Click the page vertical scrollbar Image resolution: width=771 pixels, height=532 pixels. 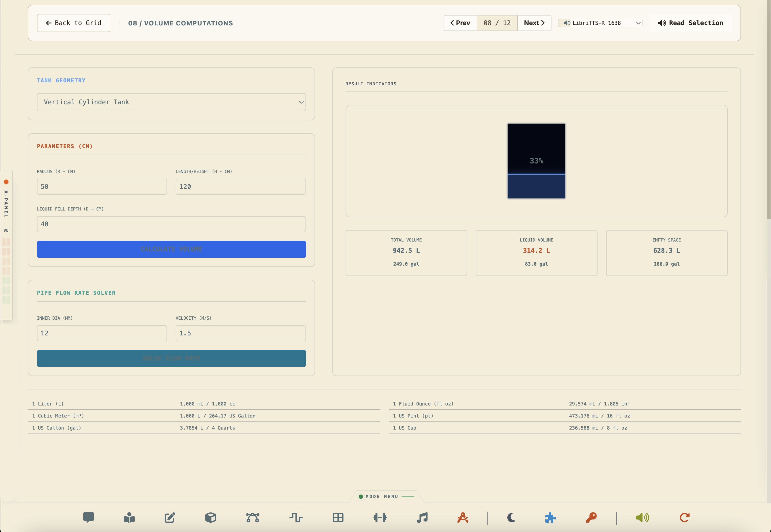pyautogui.click(x=769, y=110)
